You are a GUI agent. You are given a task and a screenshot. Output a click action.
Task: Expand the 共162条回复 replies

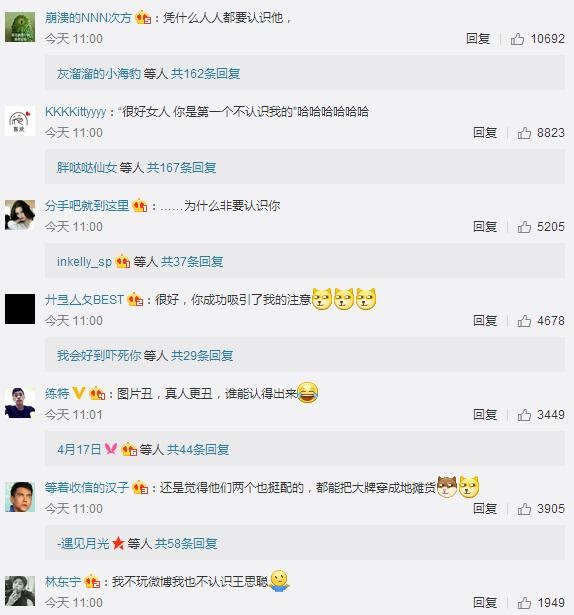(x=206, y=73)
